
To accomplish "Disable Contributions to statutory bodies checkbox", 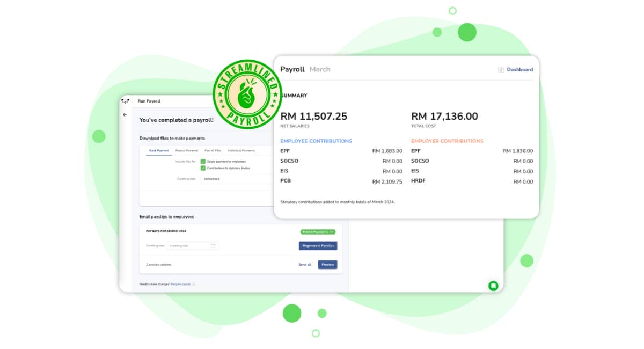I will (203, 169).
